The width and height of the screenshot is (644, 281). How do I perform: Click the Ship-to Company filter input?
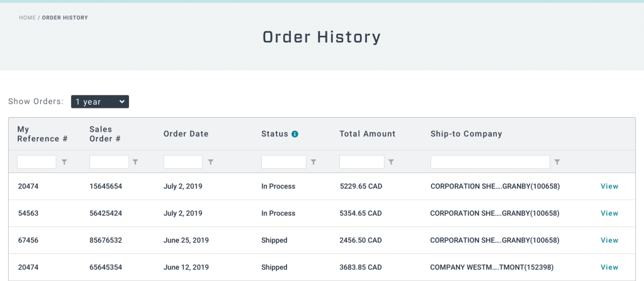point(490,162)
